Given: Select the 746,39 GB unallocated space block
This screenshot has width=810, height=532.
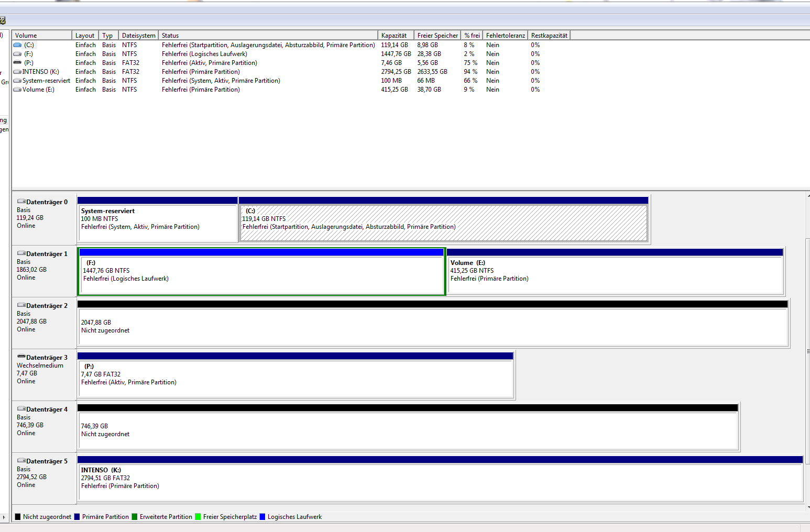Looking at the screenshot, I should coord(408,427).
